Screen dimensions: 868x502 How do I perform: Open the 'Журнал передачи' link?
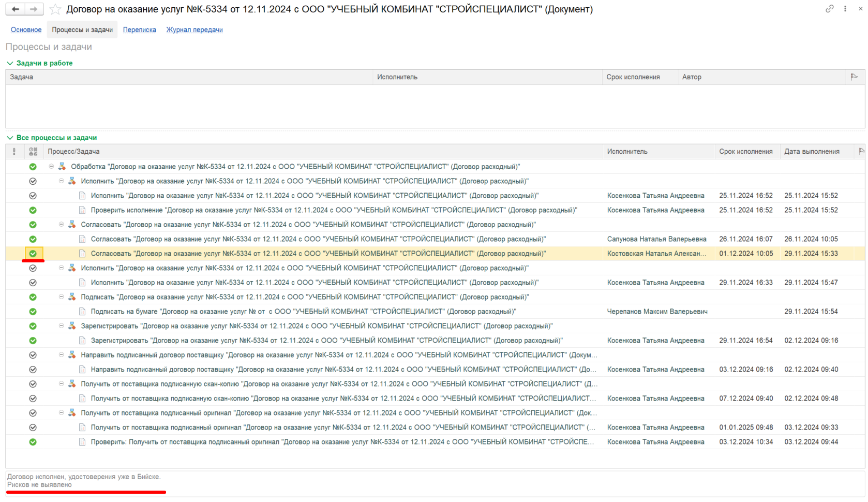pyautogui.click(x=194, y=29)
